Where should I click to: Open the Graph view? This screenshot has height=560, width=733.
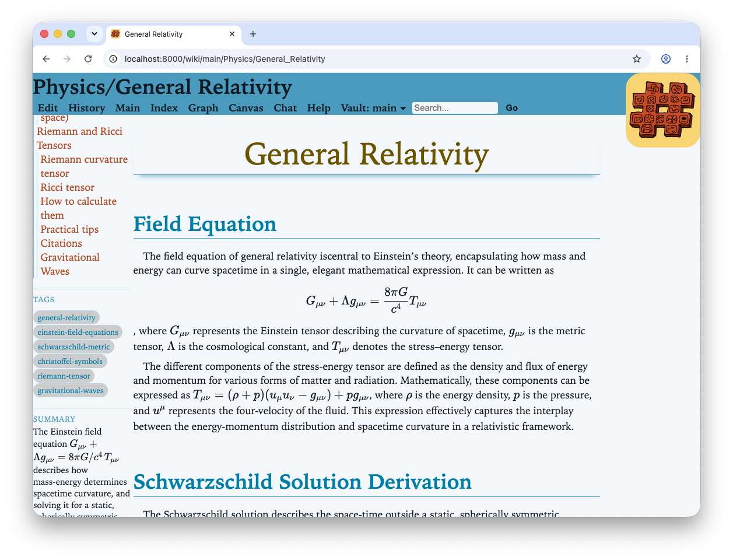coord(203,108)
